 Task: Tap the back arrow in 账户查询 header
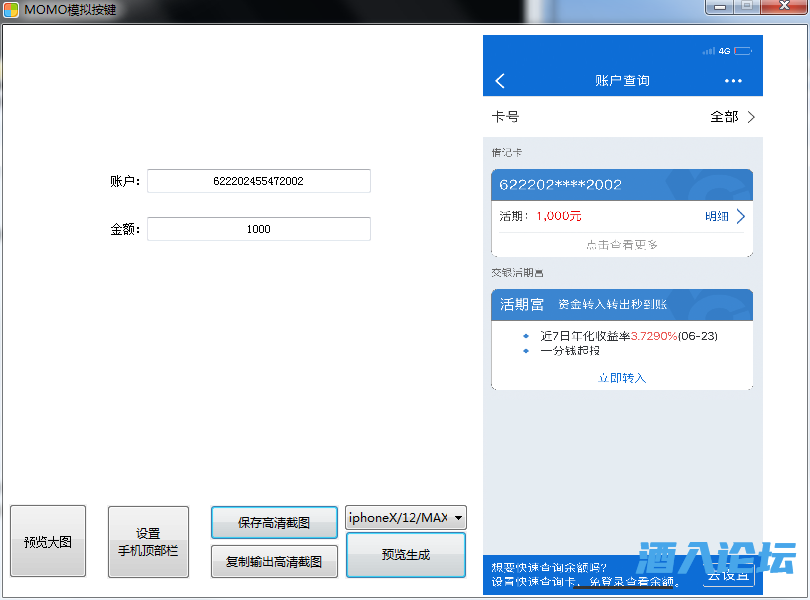[501, 81]
